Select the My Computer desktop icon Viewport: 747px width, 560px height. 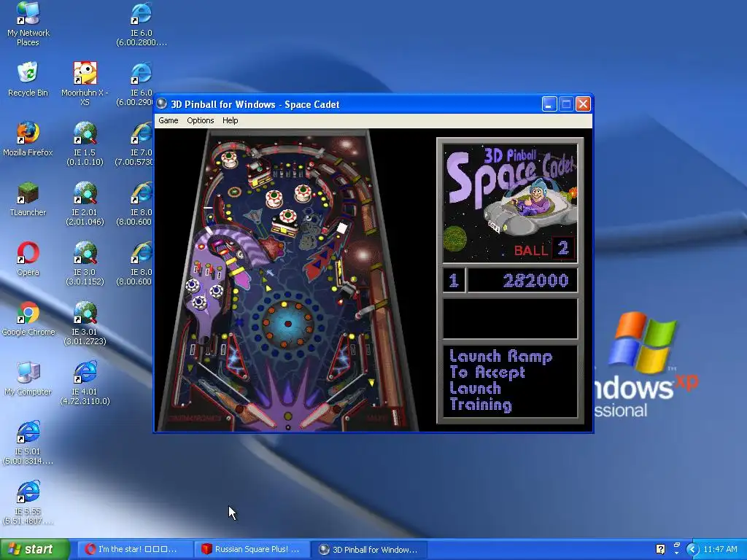pyautogui.click(x=28, y=378)
